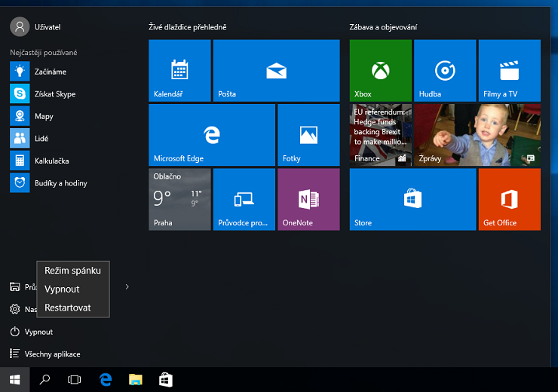This screenshot has width=558, height=392.
Task: Open the Fotky photos tile
Action: tap(308, 135)
